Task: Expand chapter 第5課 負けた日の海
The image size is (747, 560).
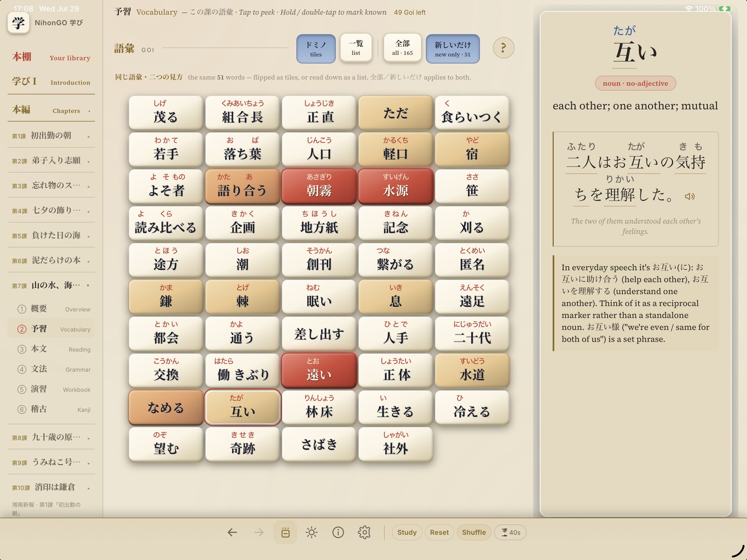Action: click(x=51, y=236)
